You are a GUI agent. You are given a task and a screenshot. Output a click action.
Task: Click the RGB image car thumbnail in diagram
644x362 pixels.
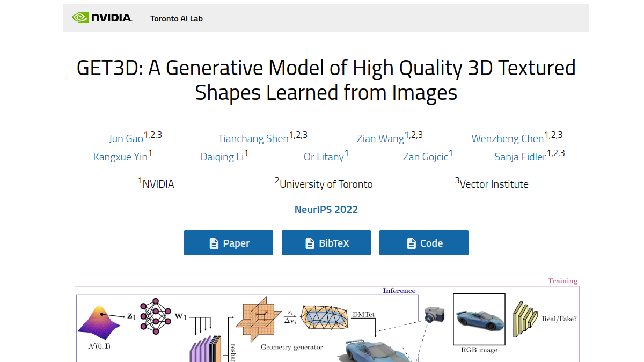click(x=479, y=319)
